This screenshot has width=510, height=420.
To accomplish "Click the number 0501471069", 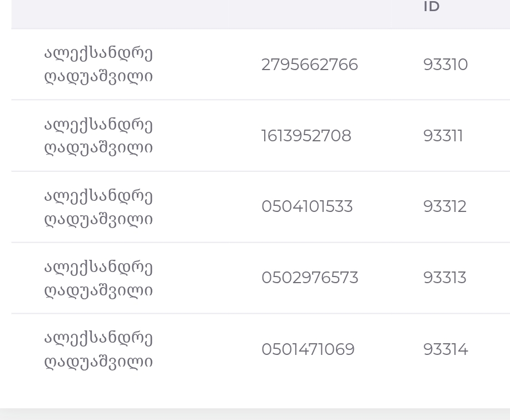I will (x=308, y=349).
